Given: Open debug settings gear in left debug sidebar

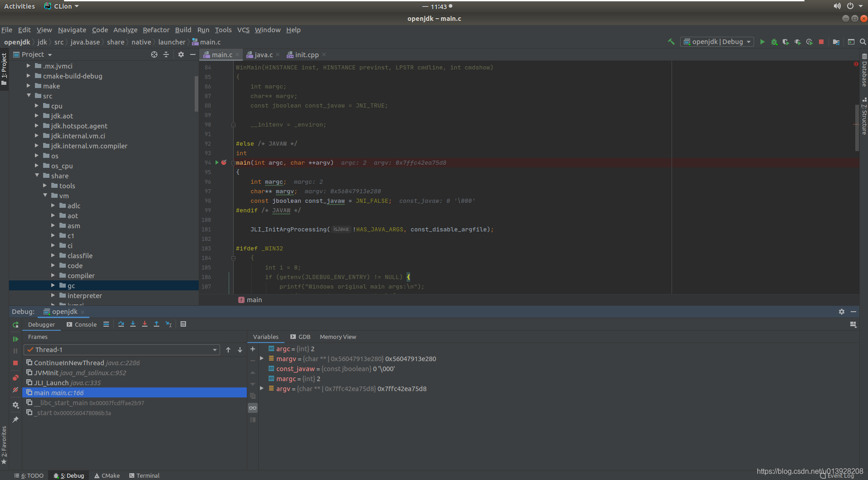Looking at the screenshot, I should tap(15, 405).
